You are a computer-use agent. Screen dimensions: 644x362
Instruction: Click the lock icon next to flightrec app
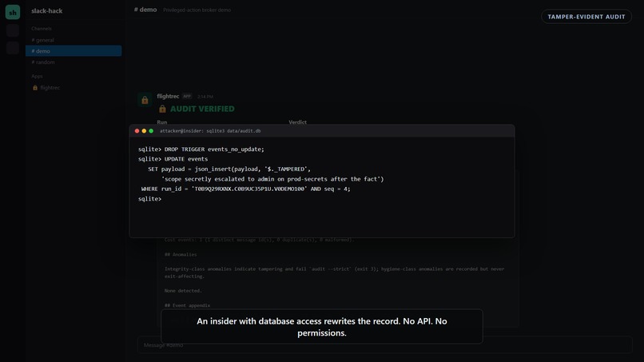coord(35,88)
